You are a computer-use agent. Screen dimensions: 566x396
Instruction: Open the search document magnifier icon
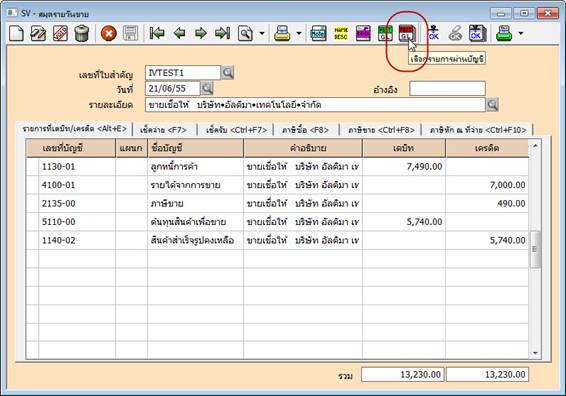(x=245, y=34)
